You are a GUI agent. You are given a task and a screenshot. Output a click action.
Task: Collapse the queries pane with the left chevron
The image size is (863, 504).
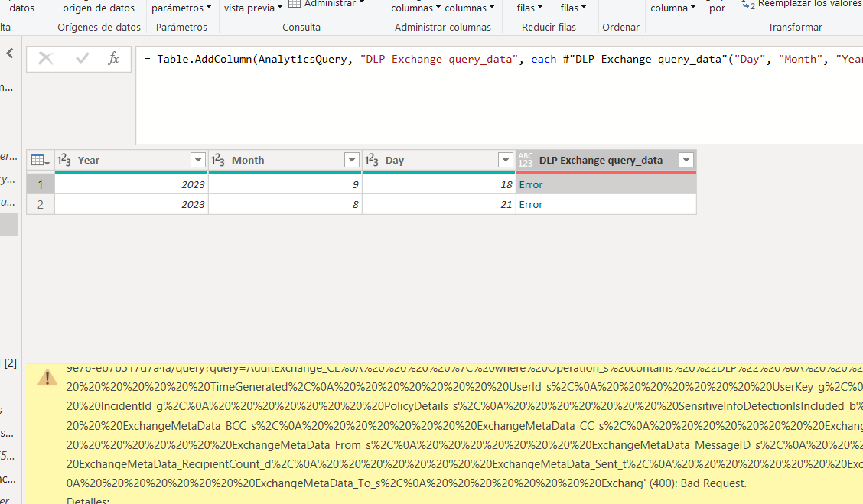pyautogui.click(x=11, y=54)
